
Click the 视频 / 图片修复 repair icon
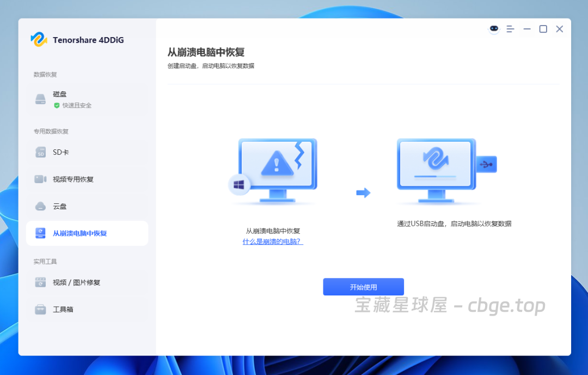pos(40,282)
